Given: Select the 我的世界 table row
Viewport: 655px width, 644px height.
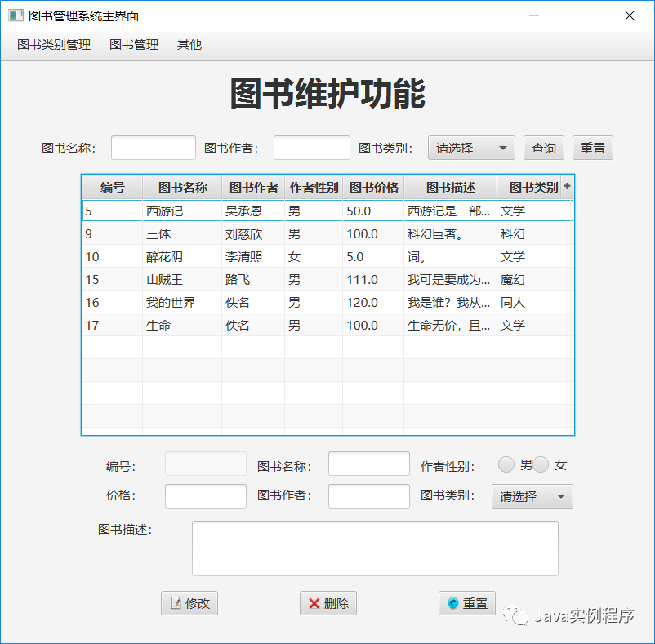Looking at the screenshot, I should [x=327, y=303].
